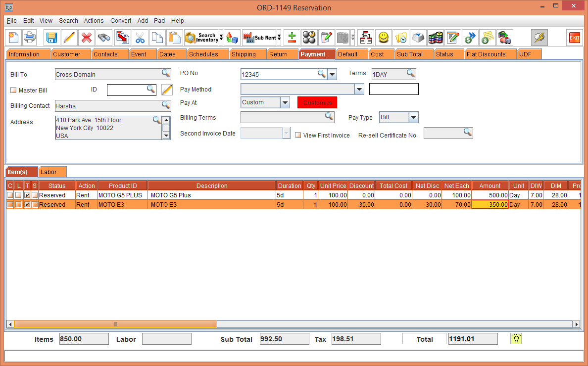Click the Total button at bottom
This screenshot has width=588, height=366.
coord(424,339)
